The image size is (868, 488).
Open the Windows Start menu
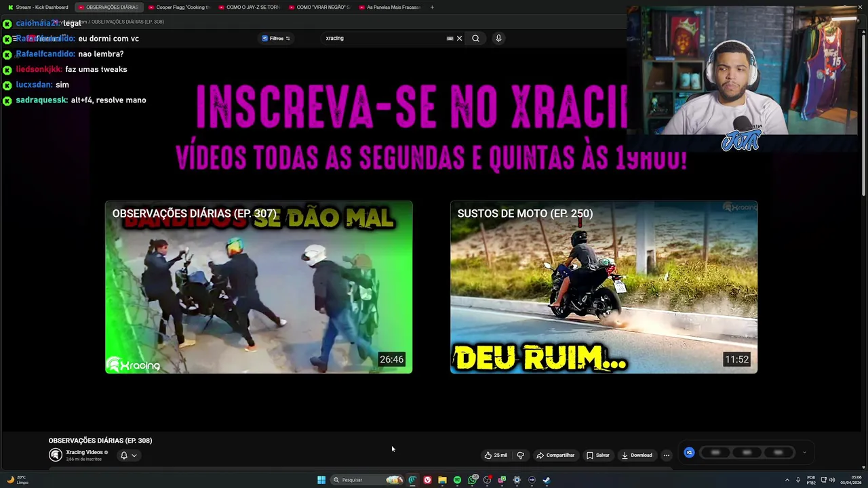point(321,480)
